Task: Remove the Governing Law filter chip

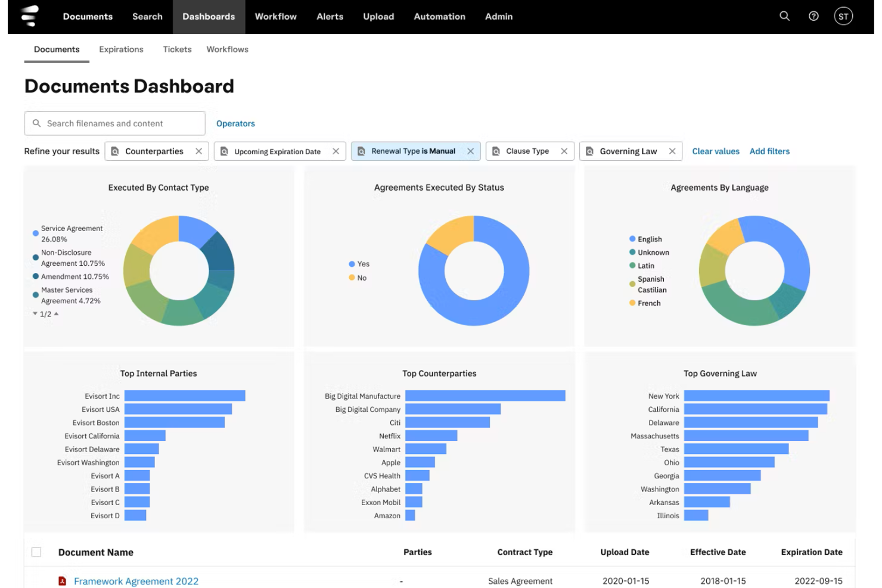Action: click(x=672, y=151)
